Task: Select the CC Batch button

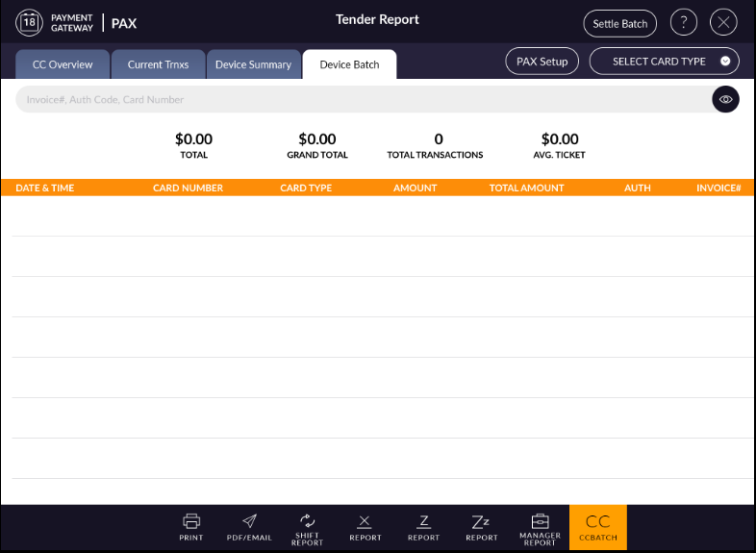Action: click(598, 527)
